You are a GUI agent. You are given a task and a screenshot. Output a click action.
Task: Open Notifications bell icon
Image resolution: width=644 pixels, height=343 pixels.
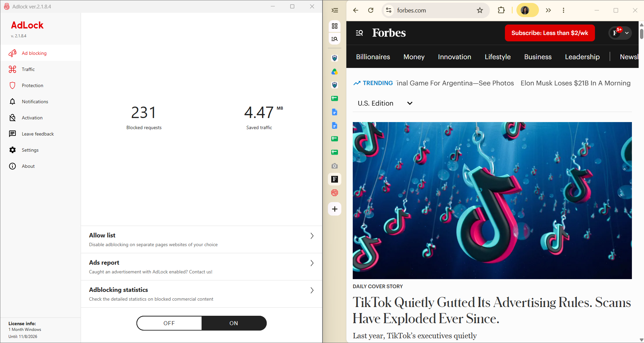point(12,102)
